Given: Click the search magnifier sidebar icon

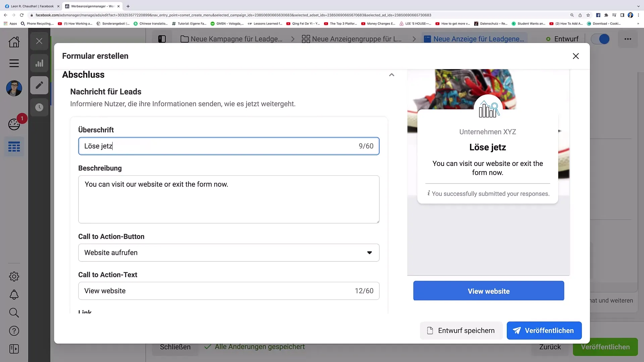Looking at the screenshot, I should tap(14, 313).
